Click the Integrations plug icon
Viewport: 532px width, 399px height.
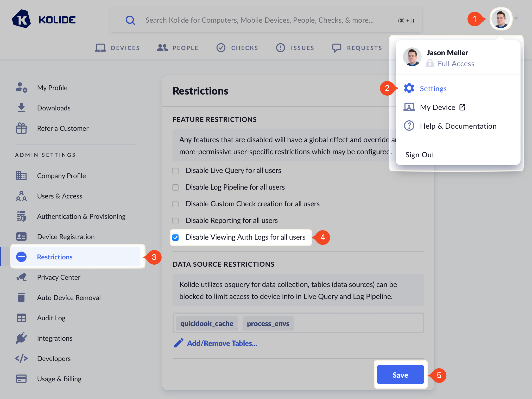click(21, 338)
